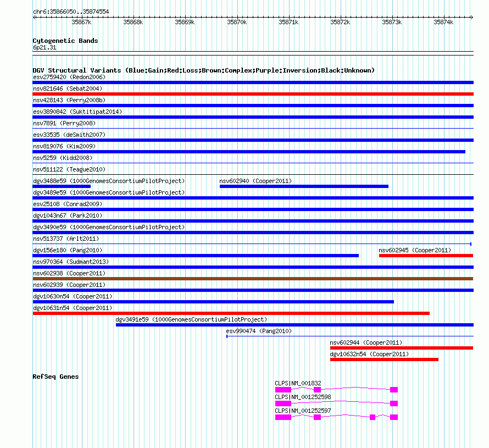Click the blue dgv3491e59 gain bar

(294, 325)
